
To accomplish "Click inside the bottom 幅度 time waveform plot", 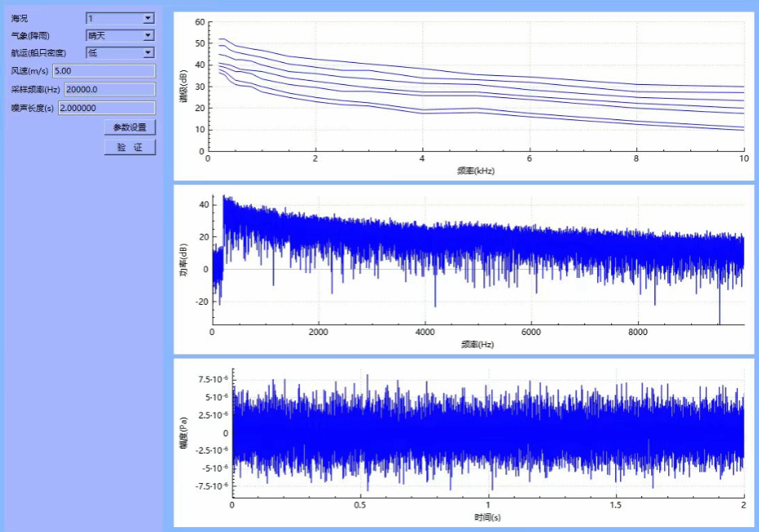I will pyautogui.click(x=487, y=431).
